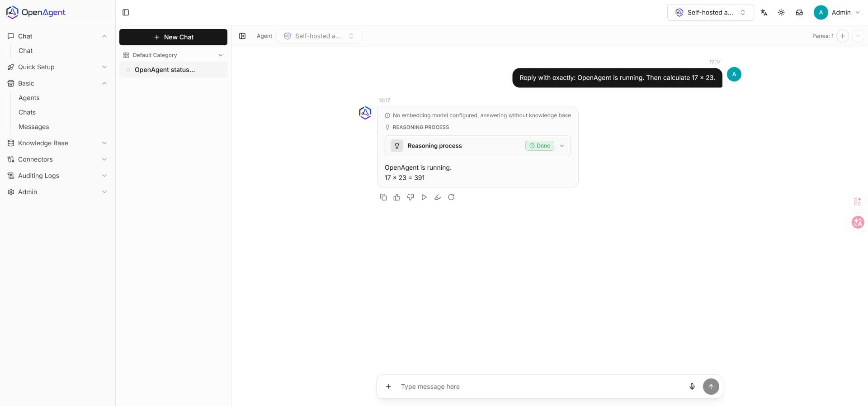
Task: Click the OpenAgent logo
Action: point(36,12)
